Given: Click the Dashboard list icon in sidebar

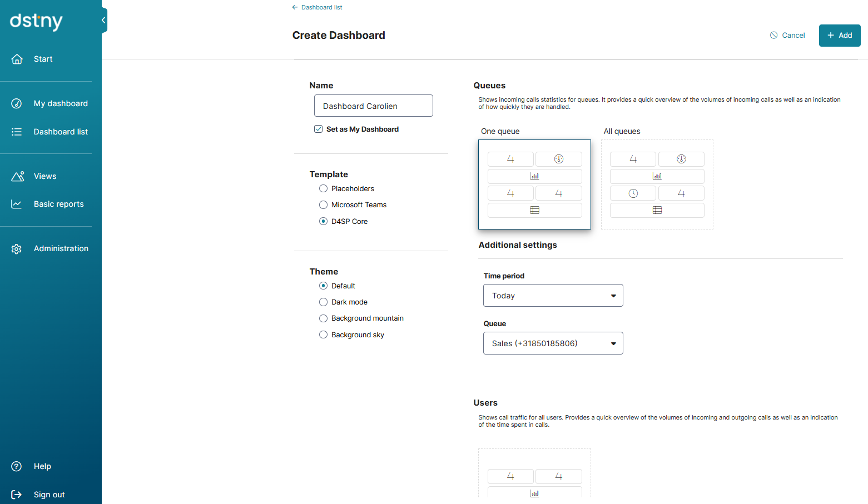Looking at the screenshot, I should (x=17, y=132).
